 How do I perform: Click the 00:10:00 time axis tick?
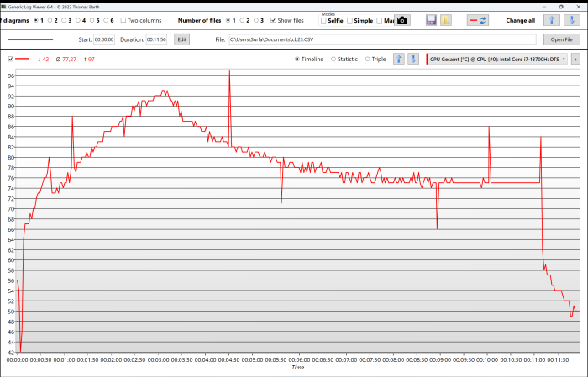pos(487,359)
